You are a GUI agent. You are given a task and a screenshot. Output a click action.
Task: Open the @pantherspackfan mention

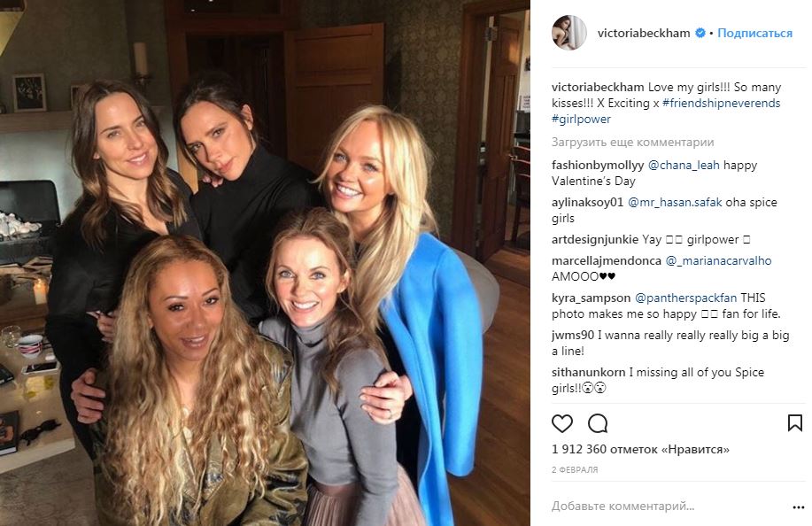click(x=685, y=298)
